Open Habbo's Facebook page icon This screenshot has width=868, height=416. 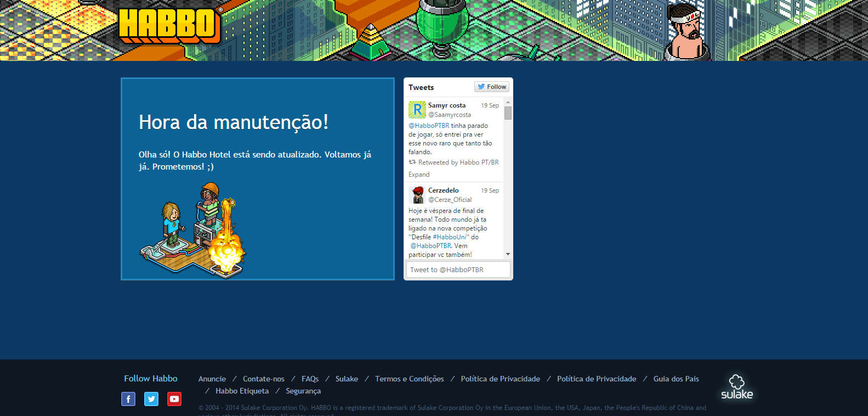[x=128, y=399]
